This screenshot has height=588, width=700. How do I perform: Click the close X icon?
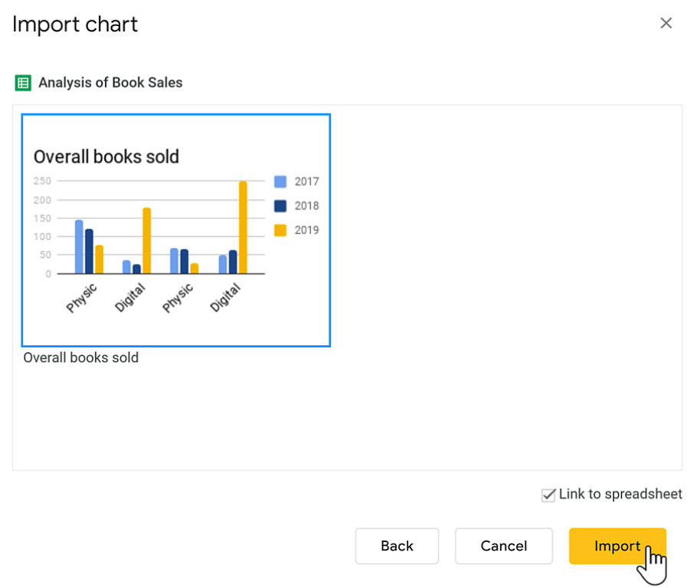coord(666,23)
